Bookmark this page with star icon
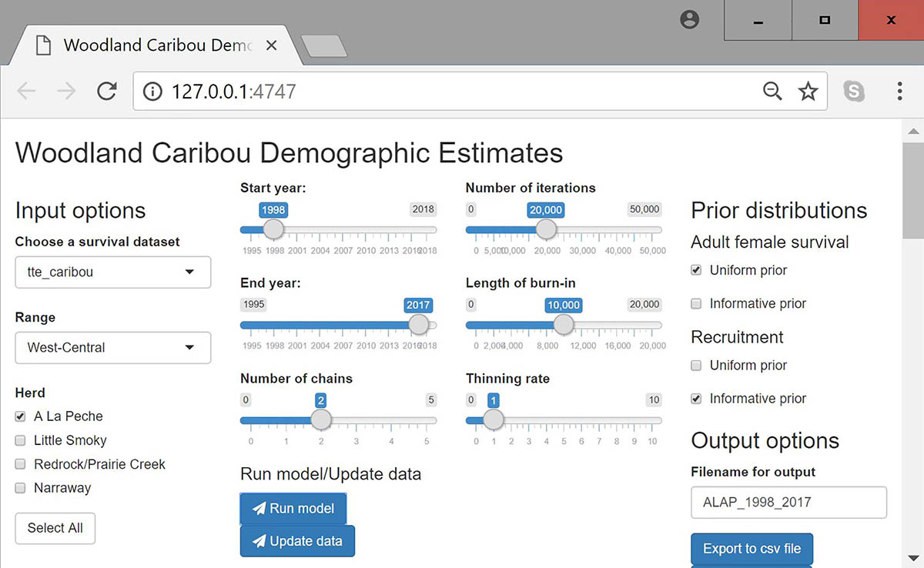 808,92
